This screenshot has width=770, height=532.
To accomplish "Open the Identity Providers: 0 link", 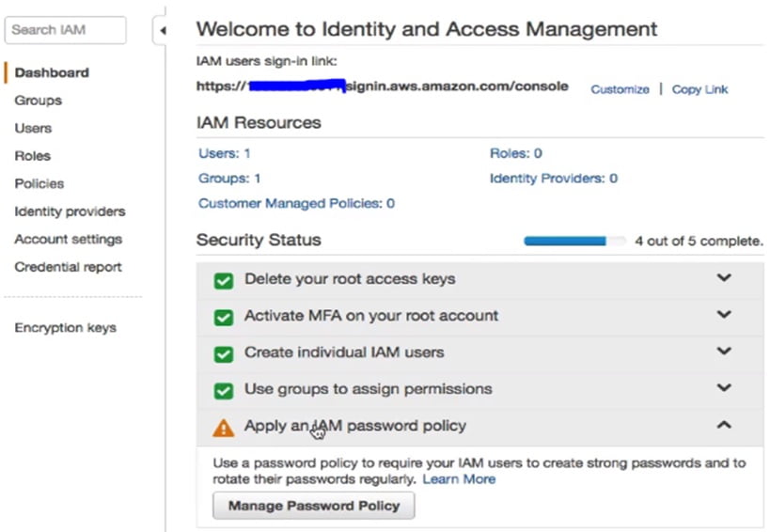I will pyautogui.click(x=554, y=179).
